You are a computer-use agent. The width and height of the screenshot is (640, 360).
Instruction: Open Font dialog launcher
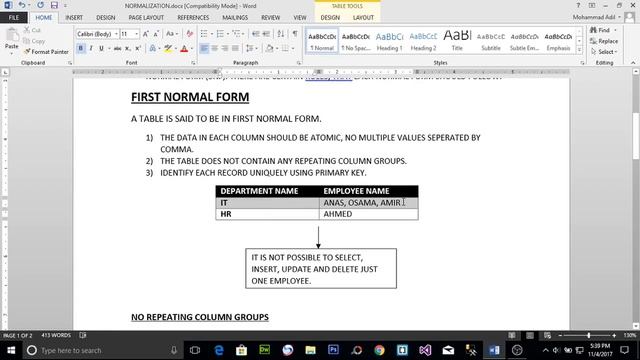click(193, 63)
